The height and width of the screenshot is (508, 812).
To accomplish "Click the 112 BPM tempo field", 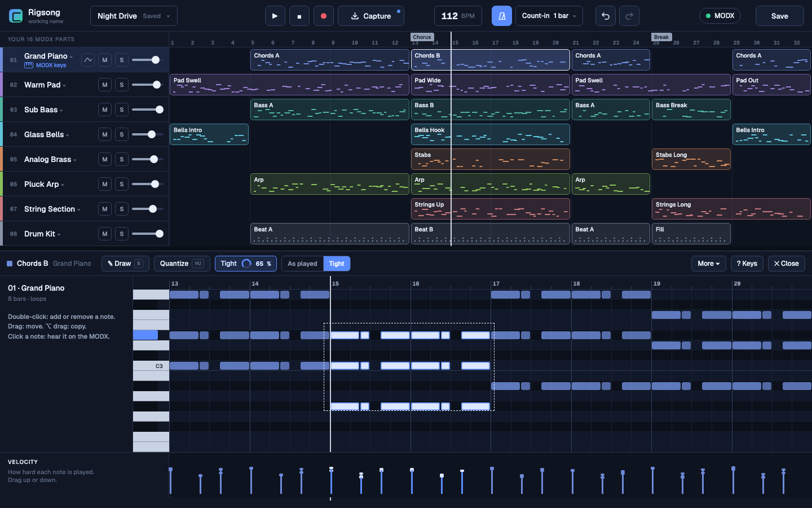I will [x=458, y=16].
